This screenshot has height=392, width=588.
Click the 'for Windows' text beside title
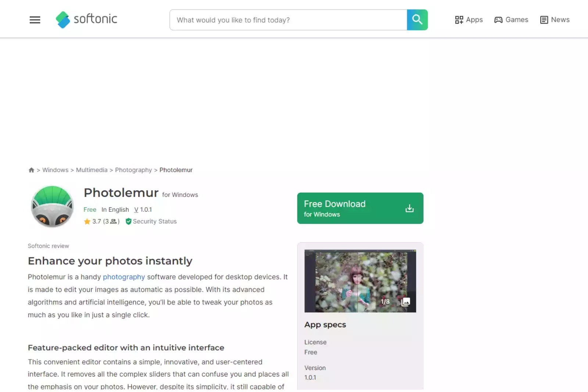(x=180, y=195)
